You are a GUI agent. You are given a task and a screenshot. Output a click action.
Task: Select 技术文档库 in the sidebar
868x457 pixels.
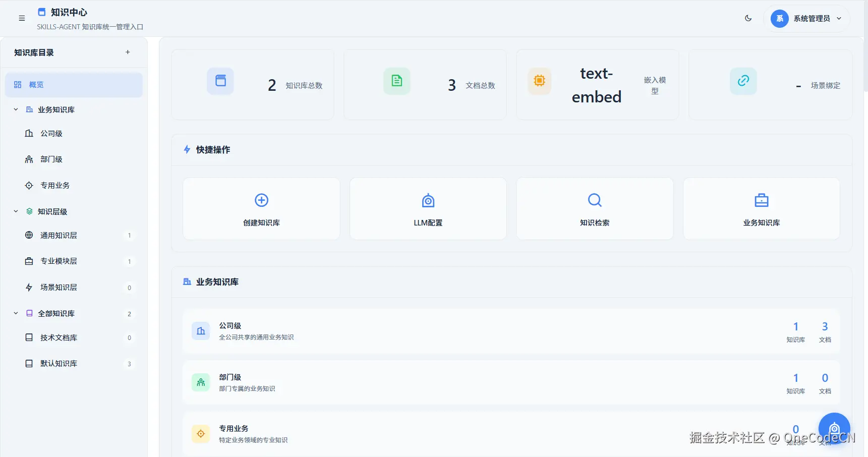(x=59, y=337)
